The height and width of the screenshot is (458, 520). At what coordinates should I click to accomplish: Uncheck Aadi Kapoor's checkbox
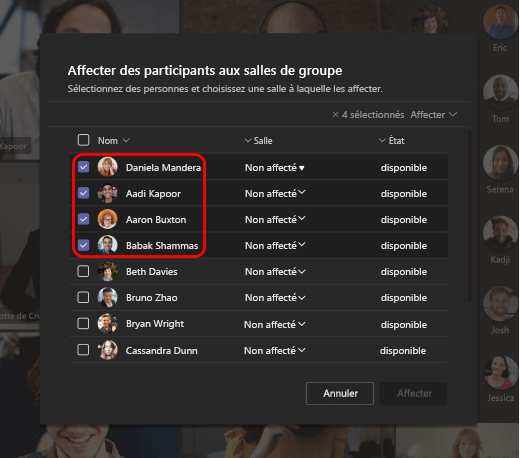[83, 193]
